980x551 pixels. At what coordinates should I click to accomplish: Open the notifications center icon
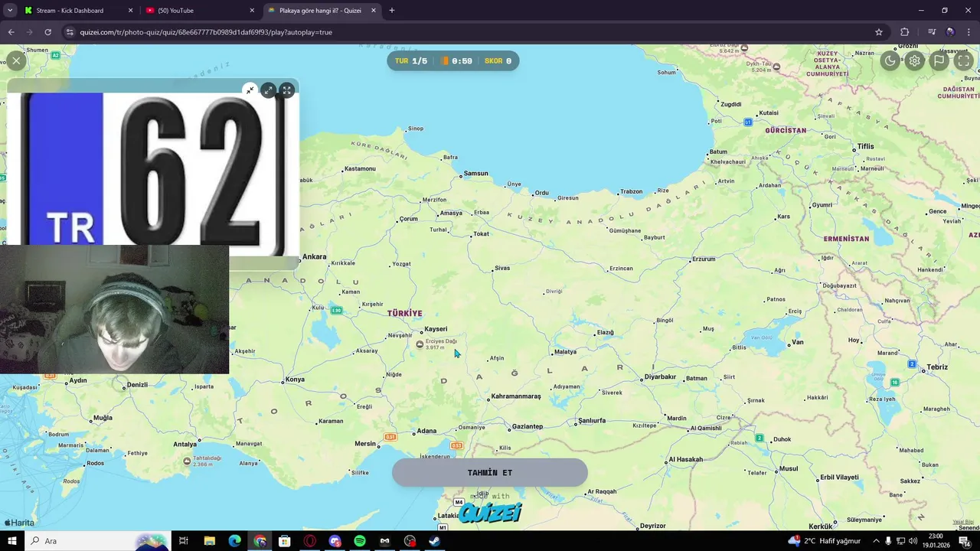tap(965, 541)
